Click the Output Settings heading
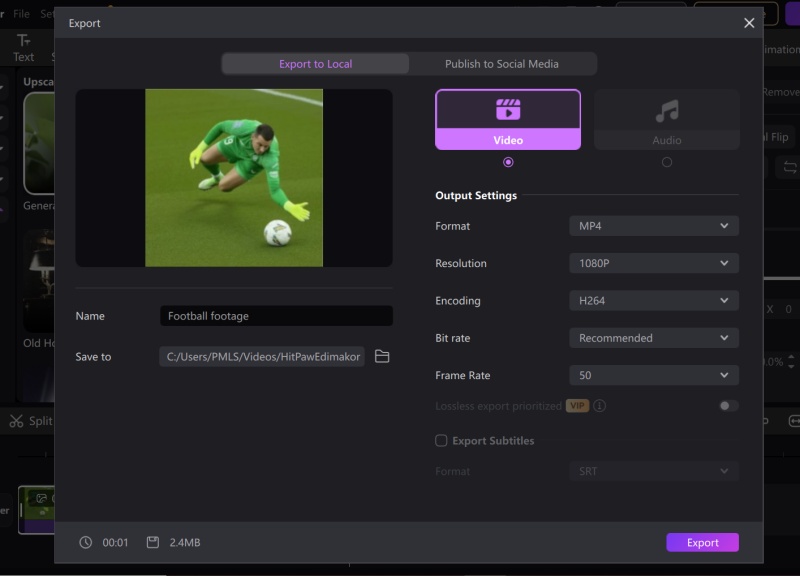Image resolution: width=800 pixels, height=576 pixels. pyautogui.click(x=476, y=195)
